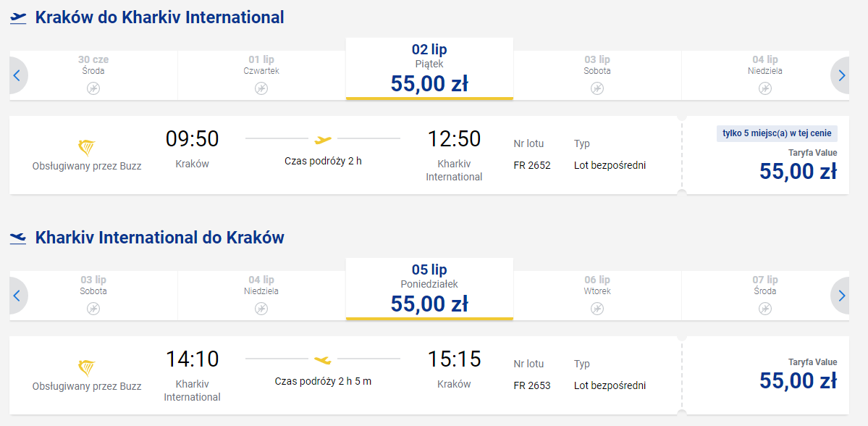
Task: Show earlier return dates with left arrow
Action: point(17,296)
